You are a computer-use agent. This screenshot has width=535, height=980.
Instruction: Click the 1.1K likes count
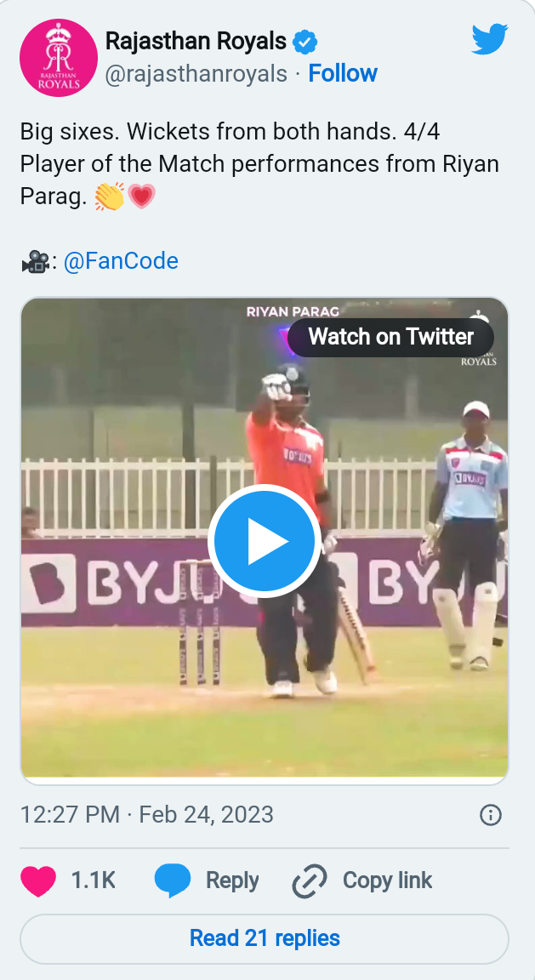(93, 880)
